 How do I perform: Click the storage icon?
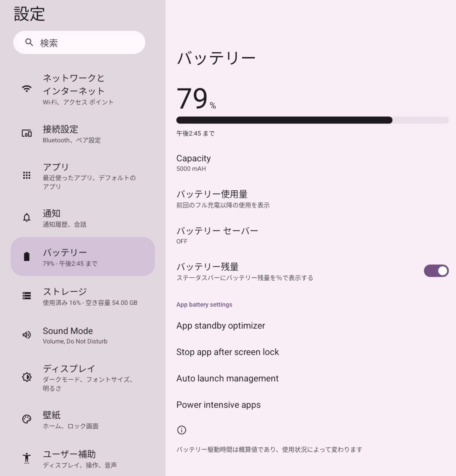pos(26,296)
